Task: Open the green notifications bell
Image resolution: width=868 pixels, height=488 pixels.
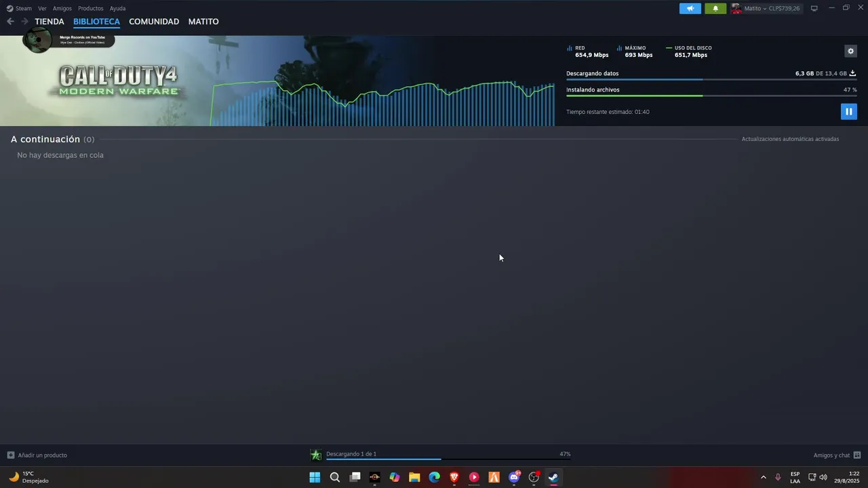Action: [x=715, y=8]
